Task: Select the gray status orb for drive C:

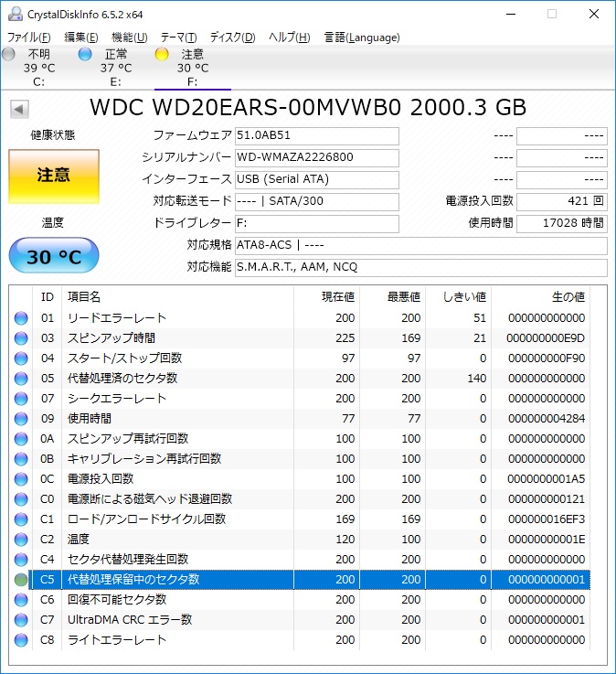Action: point(8,54)
